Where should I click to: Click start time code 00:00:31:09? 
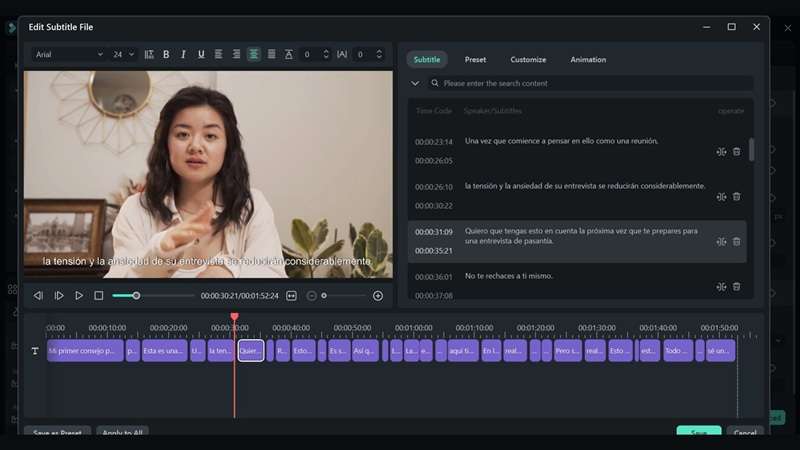coord(434,232)
